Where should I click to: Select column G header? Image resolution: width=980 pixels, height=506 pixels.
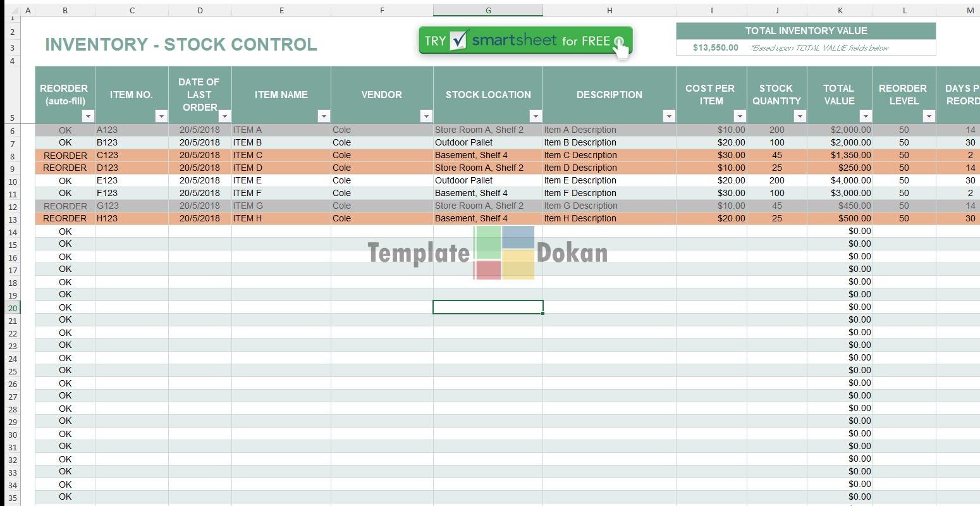point(487,10)
